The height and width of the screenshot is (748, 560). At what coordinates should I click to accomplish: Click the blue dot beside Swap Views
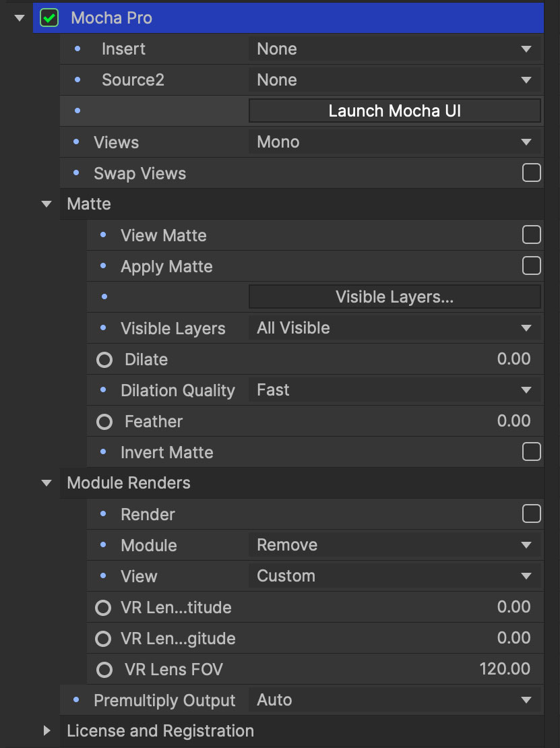[x=76, y=173]
